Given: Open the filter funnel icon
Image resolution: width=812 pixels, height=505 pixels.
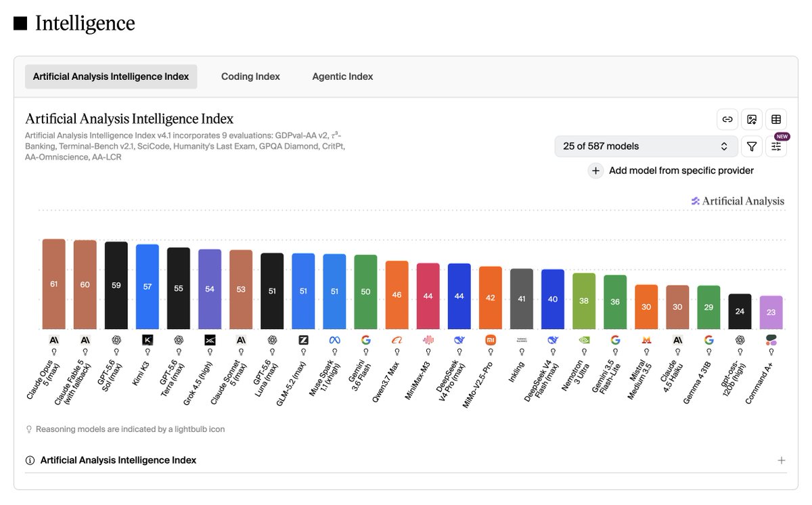Looking at the screenshot, I should [x=752, y=146].
